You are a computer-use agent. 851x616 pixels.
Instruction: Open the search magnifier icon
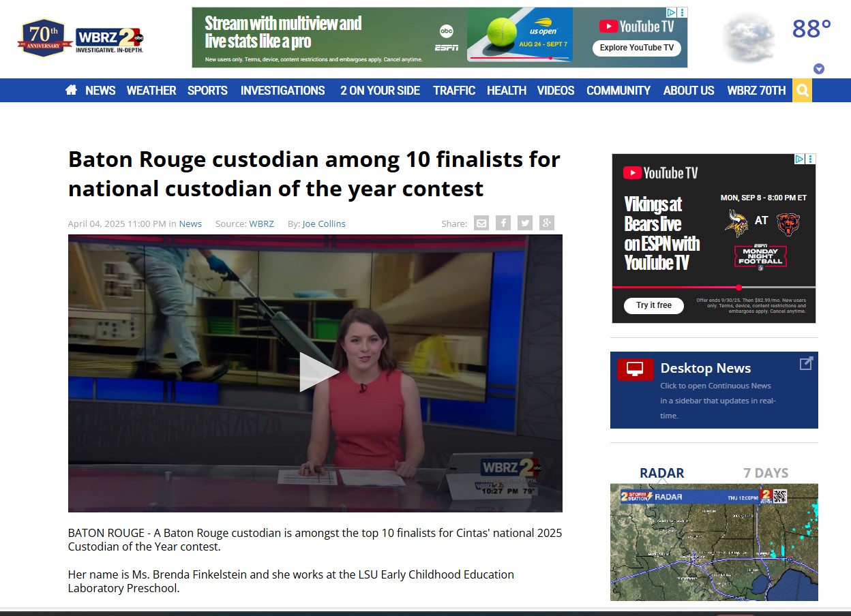(802, 91)
